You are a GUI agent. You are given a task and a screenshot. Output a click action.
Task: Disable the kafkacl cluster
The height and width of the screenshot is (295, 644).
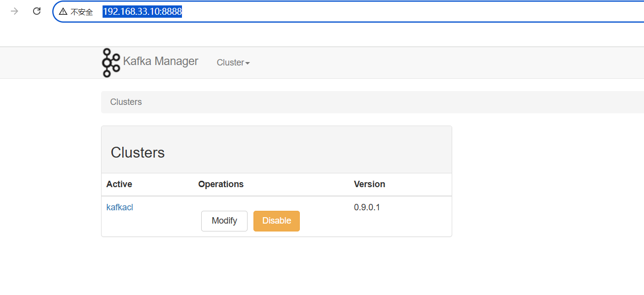coord(277,221)
